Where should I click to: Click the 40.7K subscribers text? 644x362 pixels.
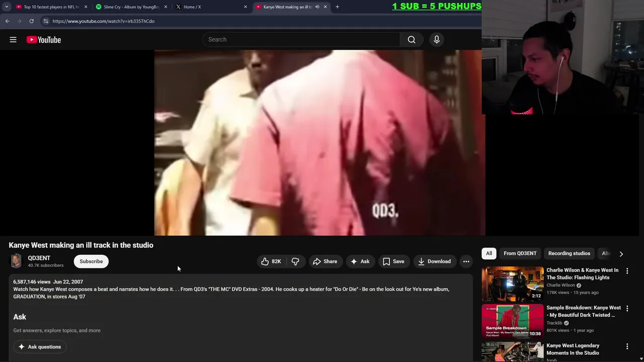[46, 265]
